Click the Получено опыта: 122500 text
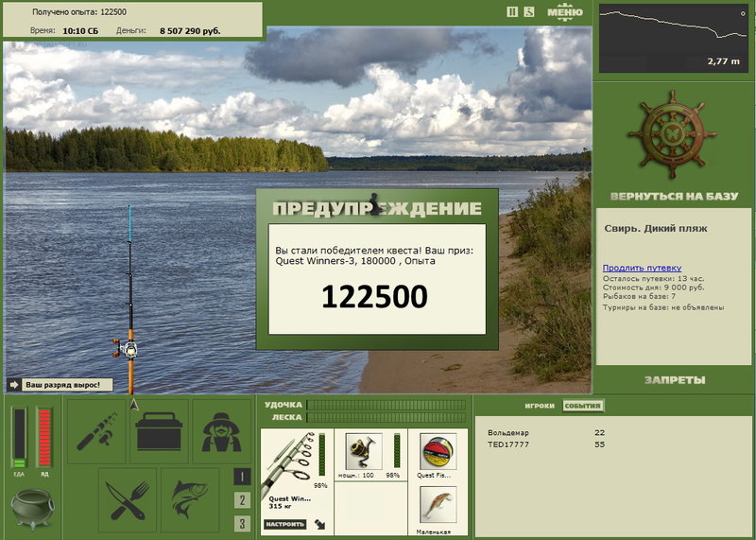This screenshot has height=540, width=756. (79, 12)
